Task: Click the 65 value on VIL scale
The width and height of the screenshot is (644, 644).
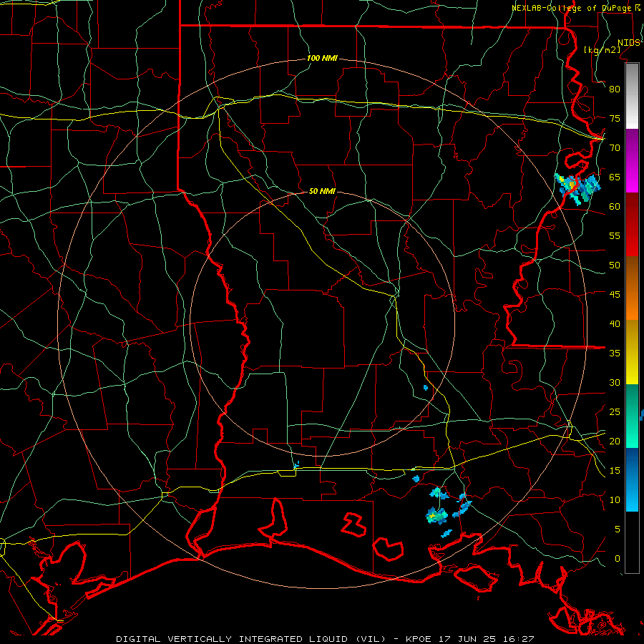Action: tap(615, 177)
